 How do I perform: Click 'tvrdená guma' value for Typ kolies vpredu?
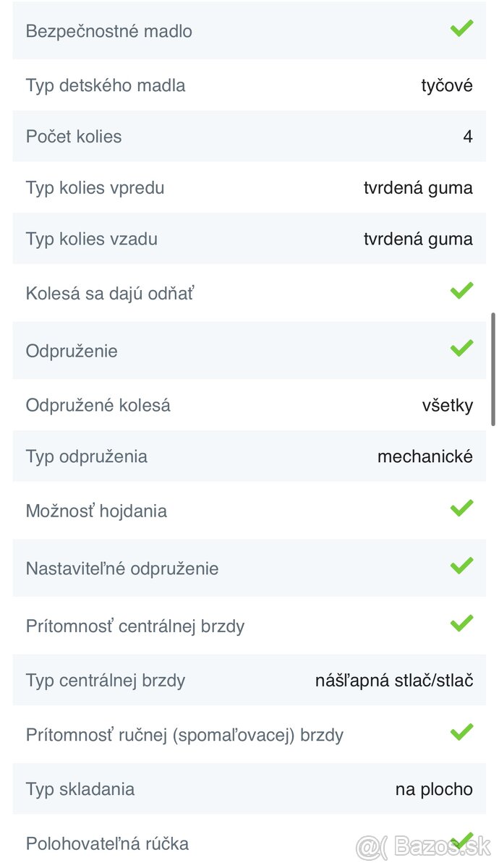tap(418, 188)
